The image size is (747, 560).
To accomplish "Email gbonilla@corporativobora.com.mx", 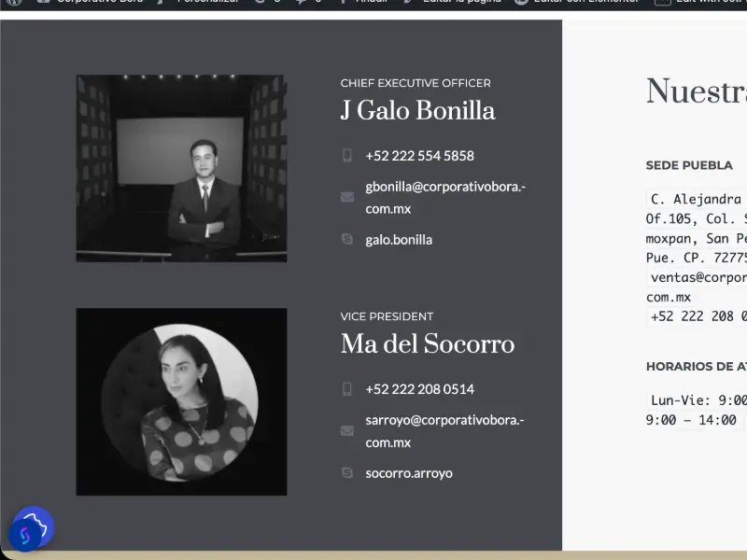I will click(445, 198).
